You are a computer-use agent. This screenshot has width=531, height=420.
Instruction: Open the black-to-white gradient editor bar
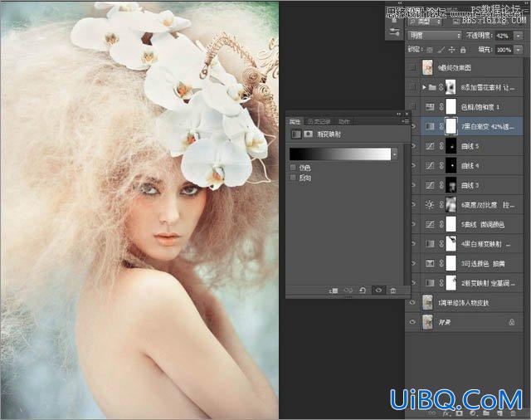coord(340,154)
